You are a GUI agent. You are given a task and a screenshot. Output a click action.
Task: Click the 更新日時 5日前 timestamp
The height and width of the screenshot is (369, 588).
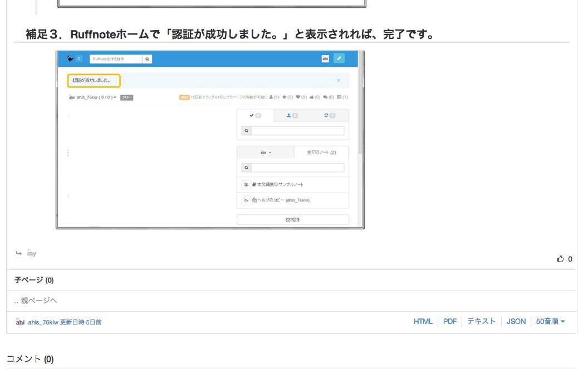81,322
